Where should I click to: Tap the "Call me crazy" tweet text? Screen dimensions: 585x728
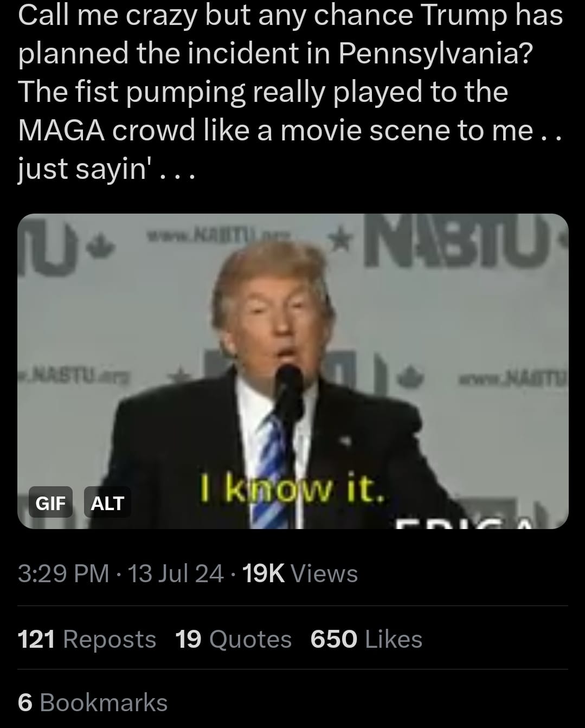(291, 92)
